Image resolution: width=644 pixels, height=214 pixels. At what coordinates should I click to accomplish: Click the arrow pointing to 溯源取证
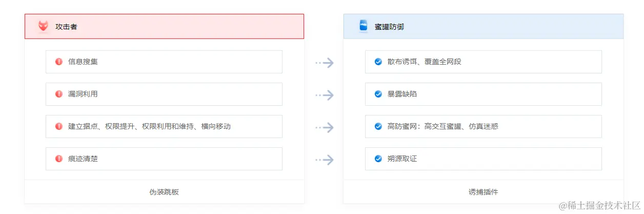(325, 160)
